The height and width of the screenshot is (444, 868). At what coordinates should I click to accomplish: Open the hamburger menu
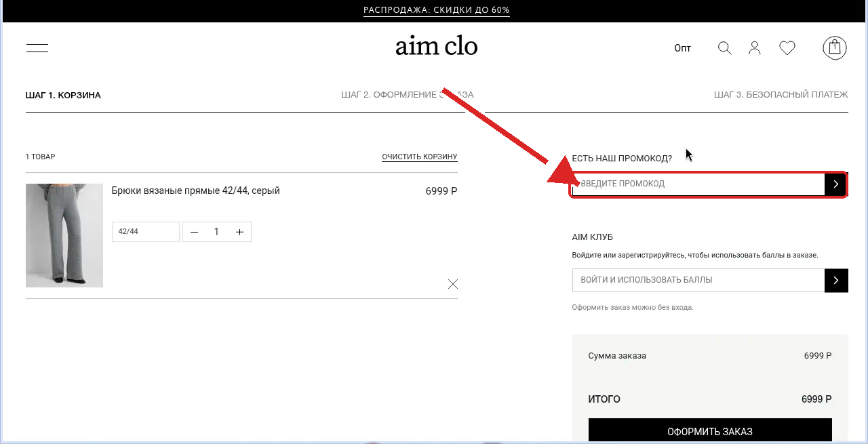point(37,48)
